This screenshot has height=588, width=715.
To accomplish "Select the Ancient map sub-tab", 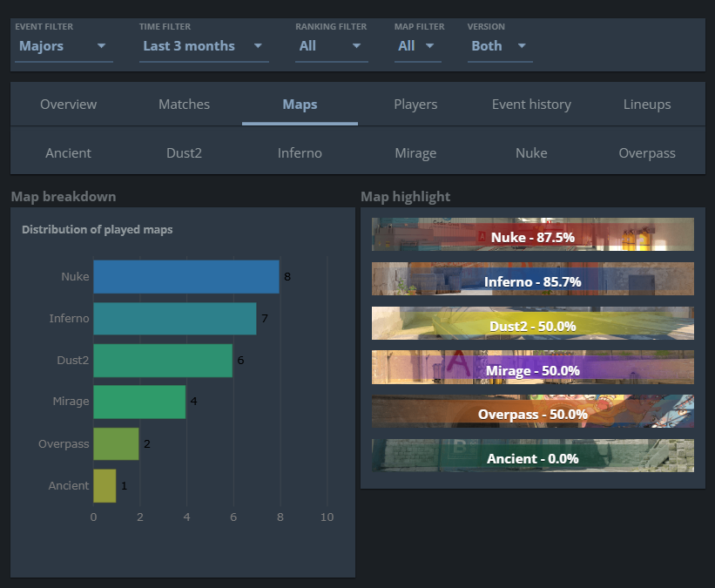I will point(69,153).
